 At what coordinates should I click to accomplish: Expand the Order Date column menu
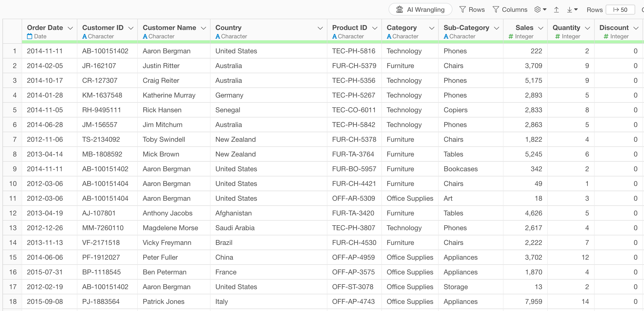point(70,28)
